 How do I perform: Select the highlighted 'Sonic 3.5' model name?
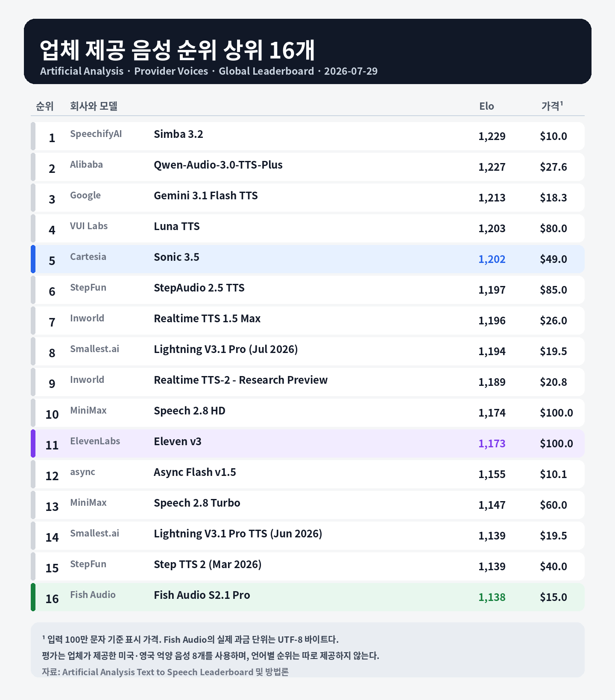click(x=176, y=257)
